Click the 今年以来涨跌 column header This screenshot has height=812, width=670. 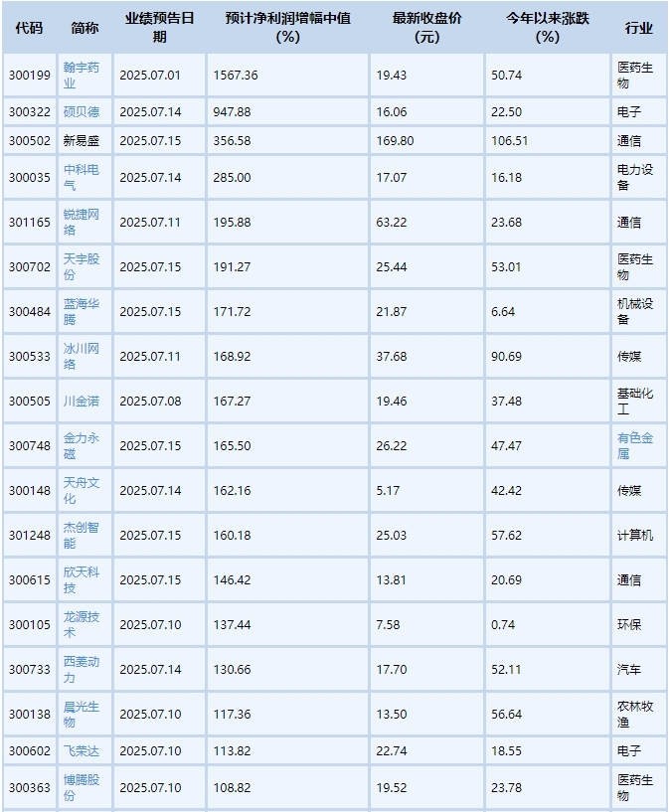[x=548, y=28]
